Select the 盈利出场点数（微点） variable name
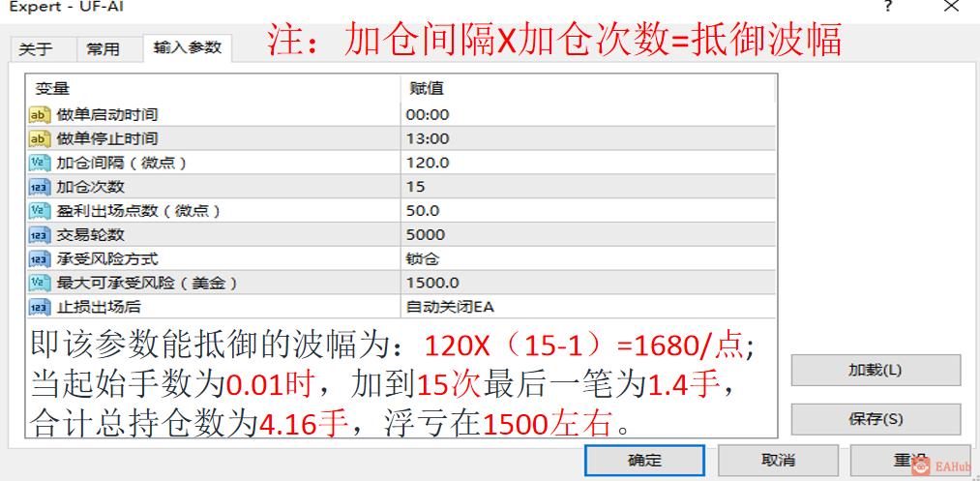980x481 pixels. (x=138, y=211)
